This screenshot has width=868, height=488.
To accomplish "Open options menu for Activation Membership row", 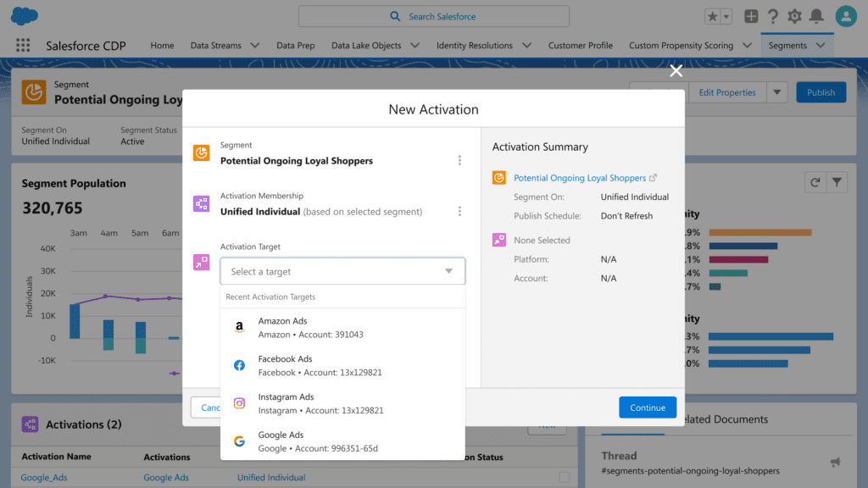I will [459, 211].
